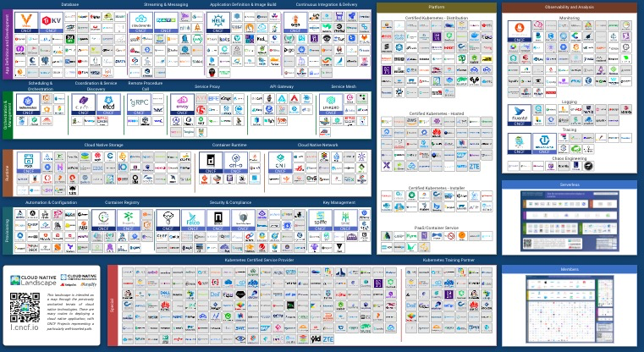Open the SPIRE key management card

[345, 220]
